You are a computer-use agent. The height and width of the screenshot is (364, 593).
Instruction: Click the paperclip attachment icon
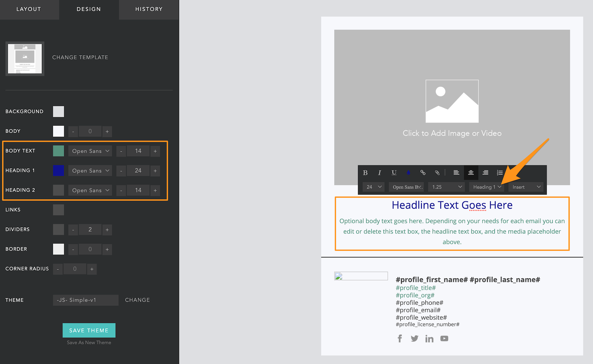coord(437,173)
